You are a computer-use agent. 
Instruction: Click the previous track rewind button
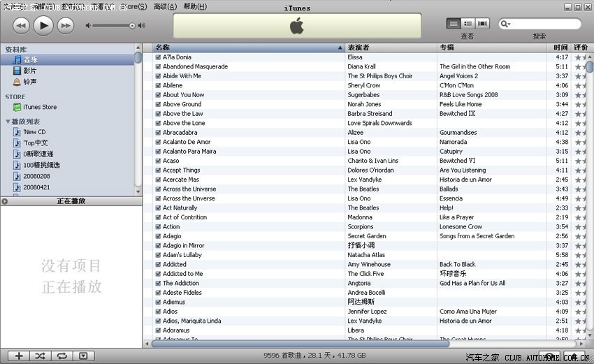pos(20,26)
